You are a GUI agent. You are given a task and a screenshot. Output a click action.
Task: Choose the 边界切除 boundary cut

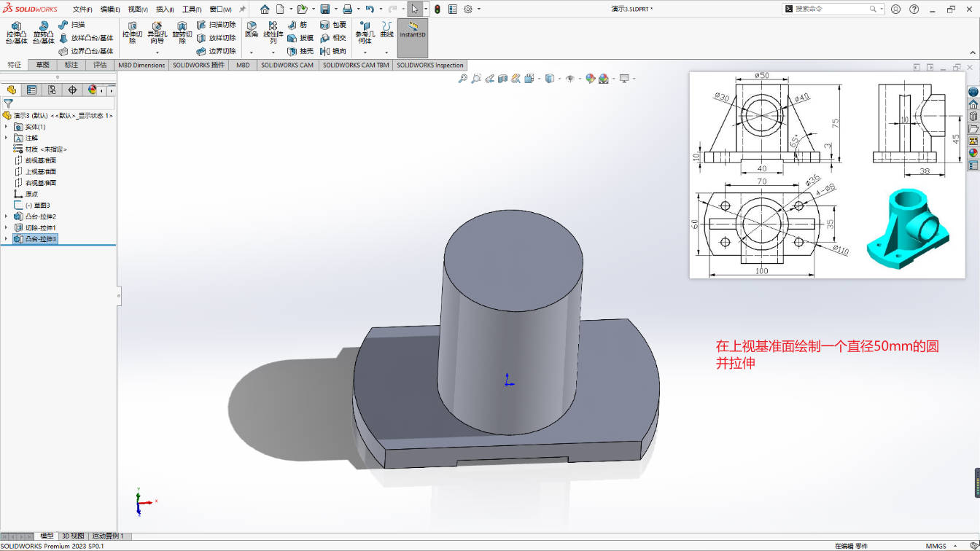tap(216, 51)
